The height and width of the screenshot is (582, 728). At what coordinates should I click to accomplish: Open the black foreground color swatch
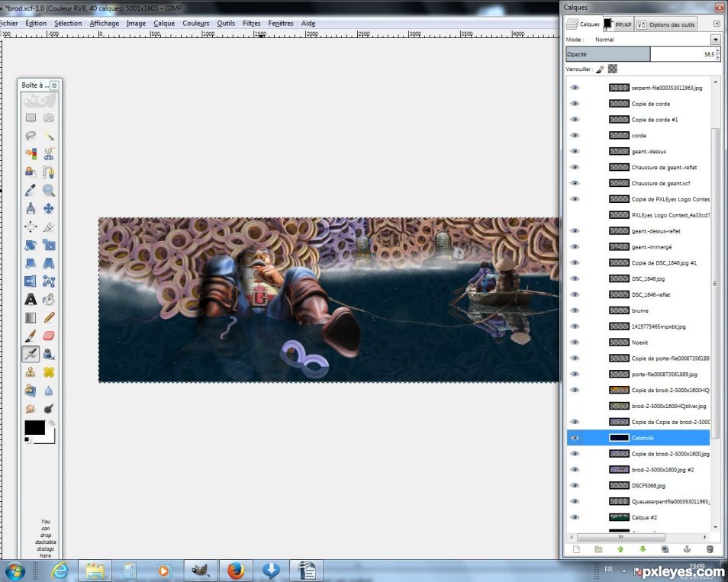click(x=35, y=427)
